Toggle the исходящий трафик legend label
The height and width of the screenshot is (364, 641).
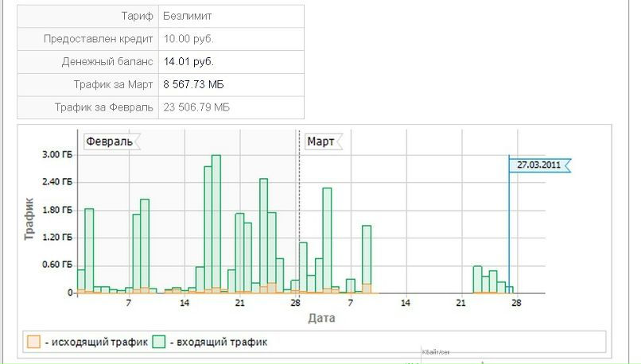coord(96,342)
